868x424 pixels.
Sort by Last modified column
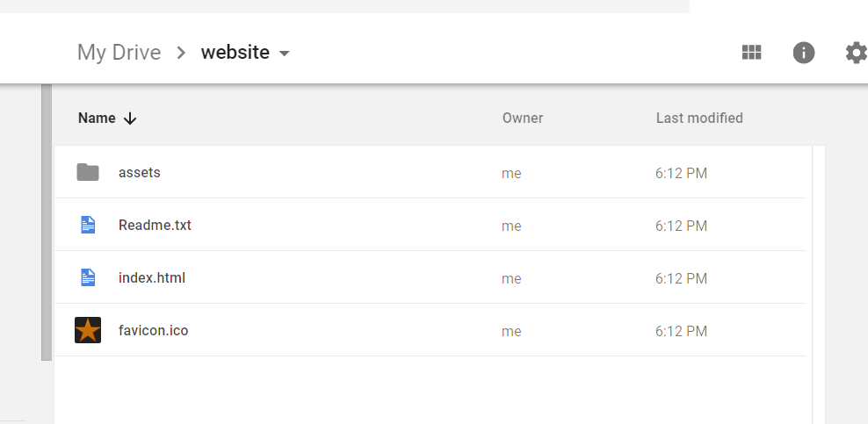pos(699,118)
